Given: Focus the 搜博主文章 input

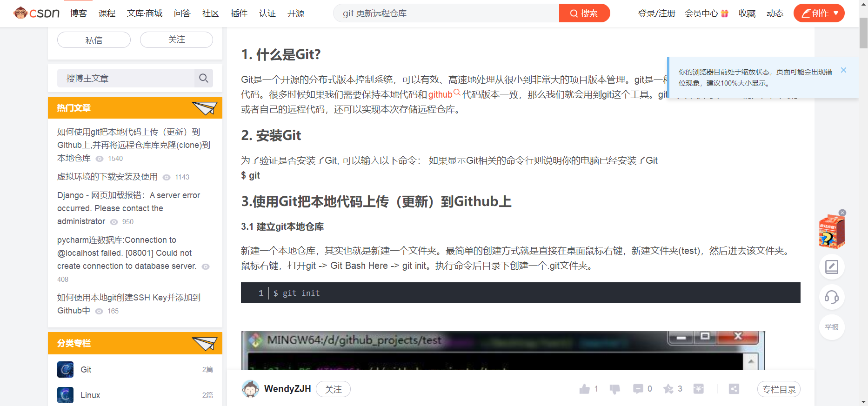Looking at the screenshot, I should [126, 78].
